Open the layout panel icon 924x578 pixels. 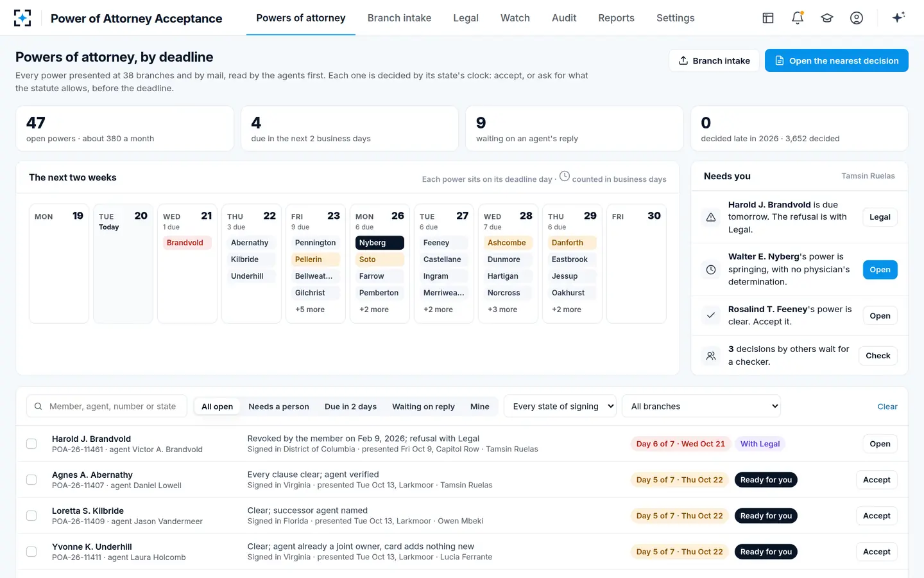pyautogui.click(x=768, y=18)
